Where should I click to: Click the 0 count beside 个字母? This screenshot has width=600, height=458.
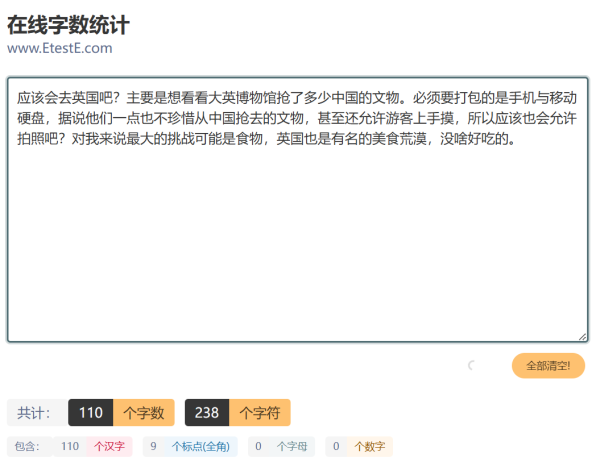tap(258, 446)
